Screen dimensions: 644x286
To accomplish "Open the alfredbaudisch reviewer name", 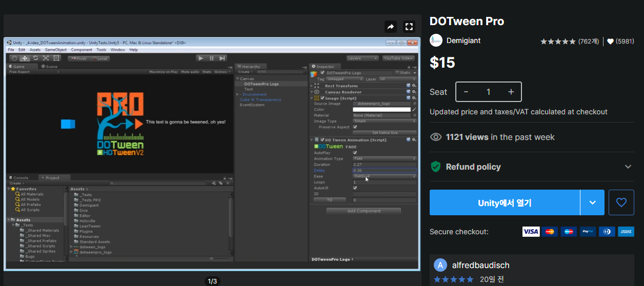I will pos(481,265).
